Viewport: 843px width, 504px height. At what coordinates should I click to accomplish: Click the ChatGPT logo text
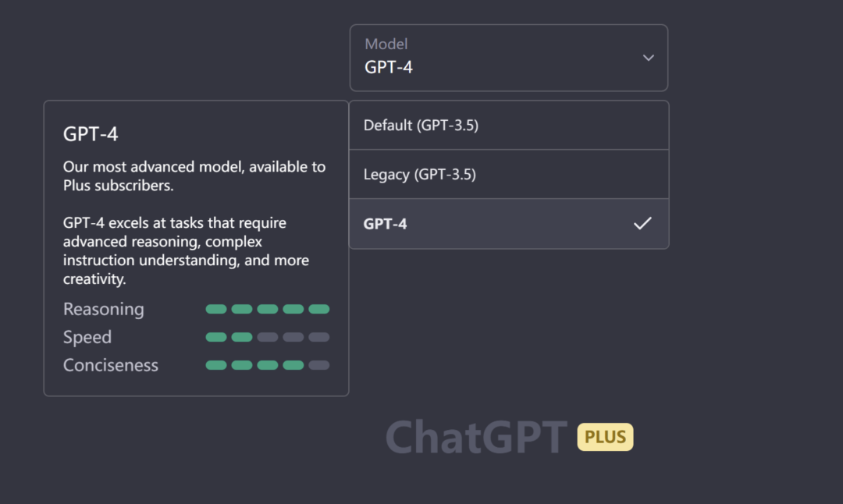click(476, 437)
